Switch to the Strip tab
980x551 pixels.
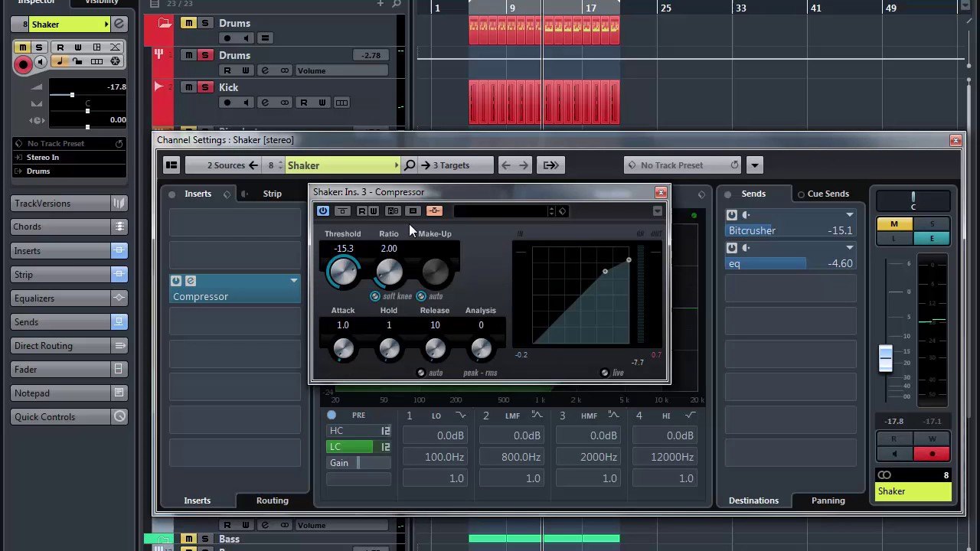272,194
